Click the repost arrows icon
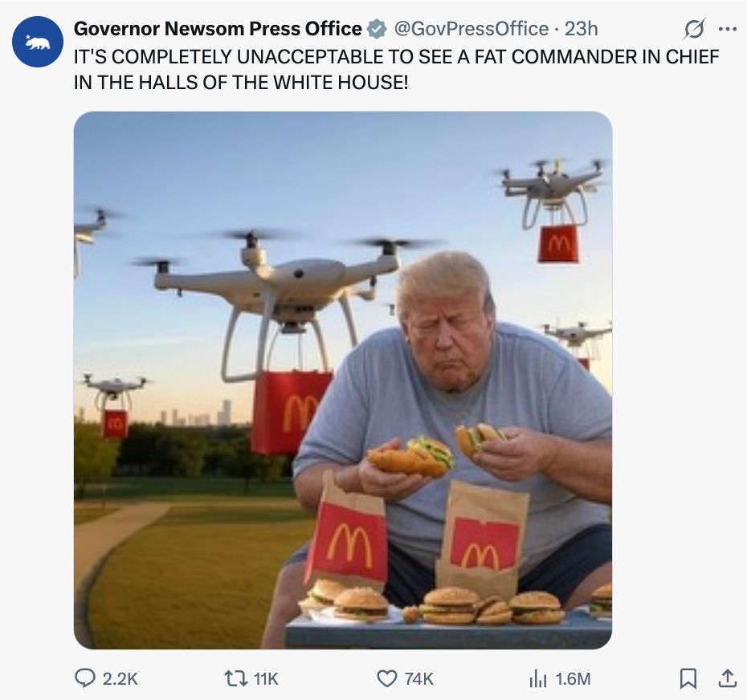 tap(236, 678)
